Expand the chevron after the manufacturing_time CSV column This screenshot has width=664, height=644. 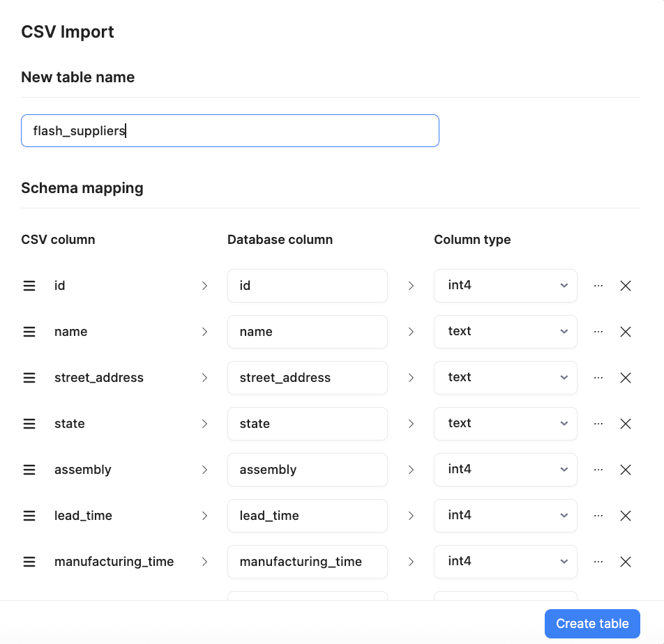(204, 561)
